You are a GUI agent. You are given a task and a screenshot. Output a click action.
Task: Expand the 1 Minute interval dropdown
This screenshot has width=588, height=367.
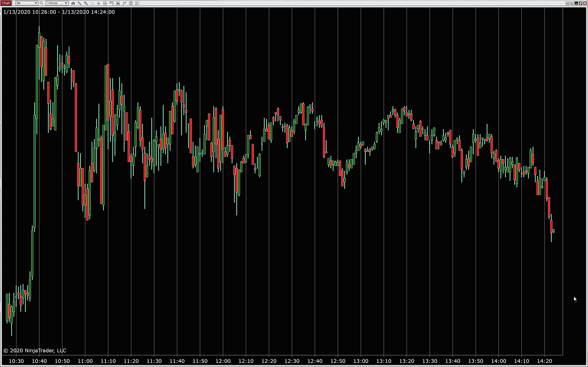click(66, 3)
